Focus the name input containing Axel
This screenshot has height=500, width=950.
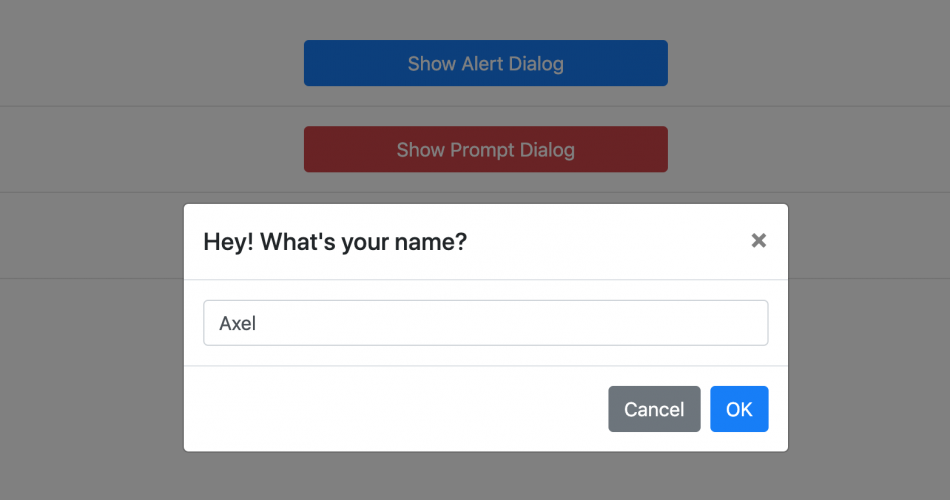coord(485,323)
